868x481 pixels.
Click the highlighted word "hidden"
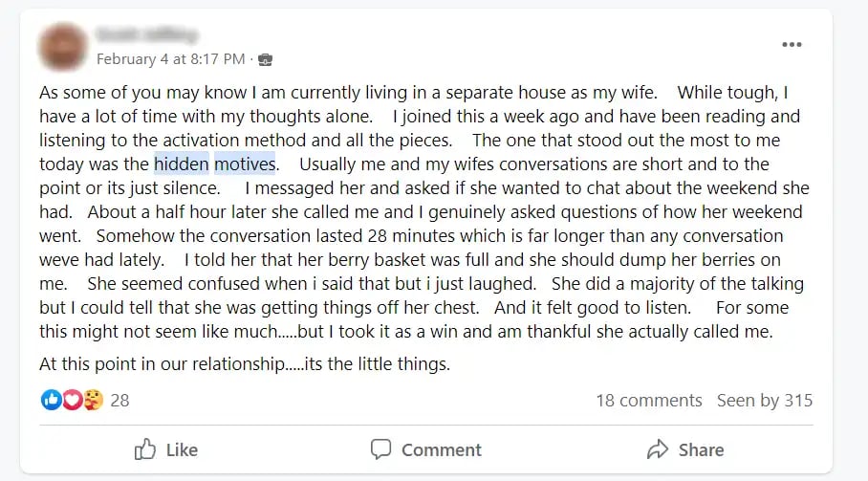(181, 164)
